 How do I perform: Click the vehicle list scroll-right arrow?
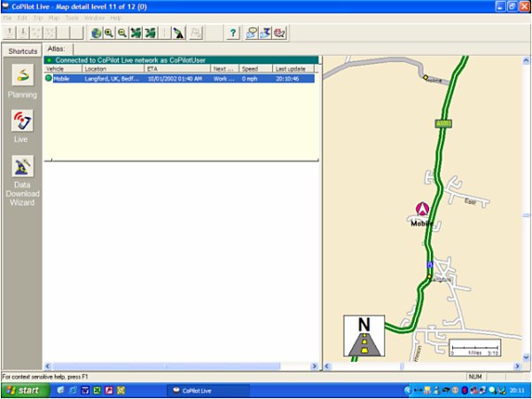314,366
